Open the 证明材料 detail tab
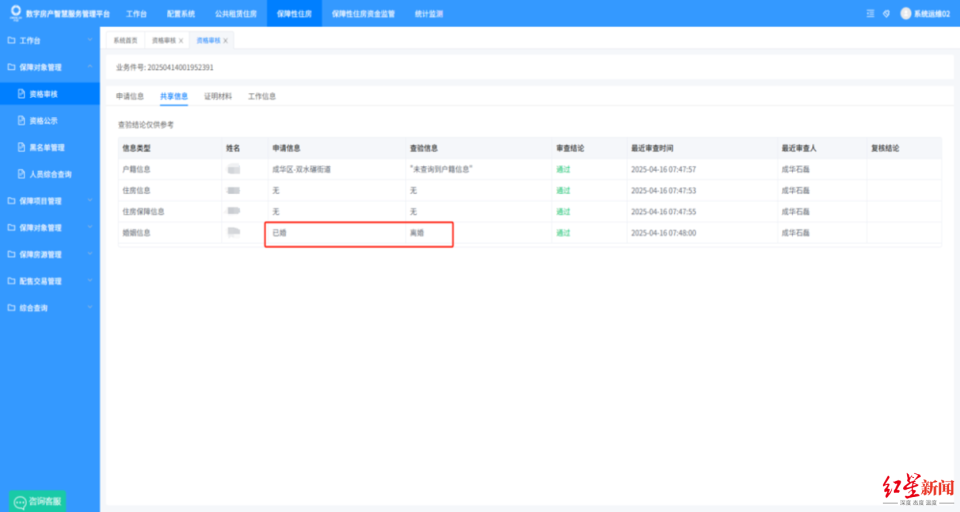 point(218,96)
